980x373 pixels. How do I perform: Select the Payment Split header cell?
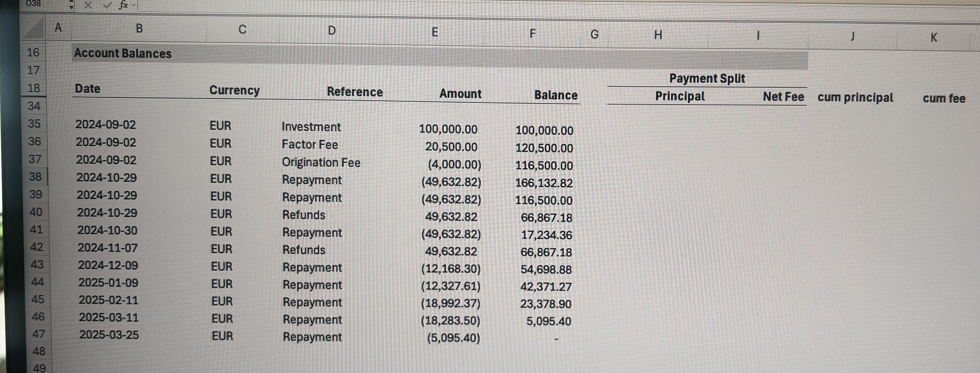708,79
